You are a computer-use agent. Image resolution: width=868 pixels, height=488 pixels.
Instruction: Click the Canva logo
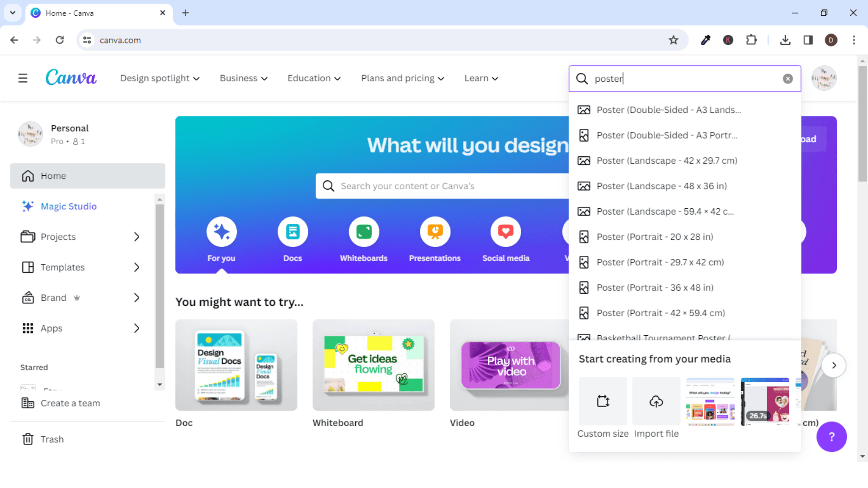[x=71, y=78]
